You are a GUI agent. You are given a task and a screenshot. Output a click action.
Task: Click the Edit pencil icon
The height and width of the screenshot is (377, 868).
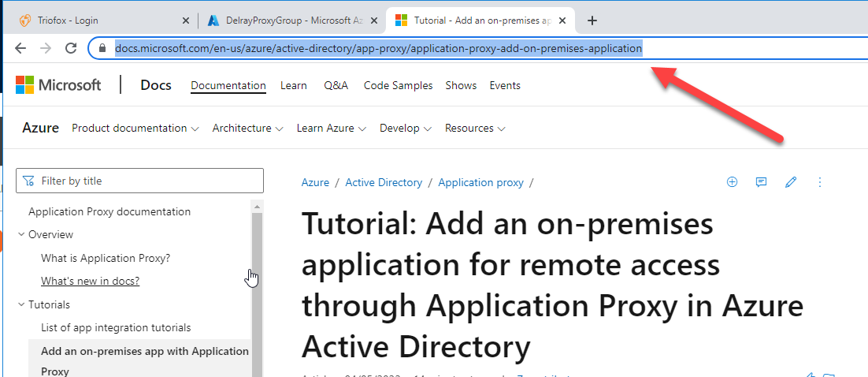[x=791, y=182]
